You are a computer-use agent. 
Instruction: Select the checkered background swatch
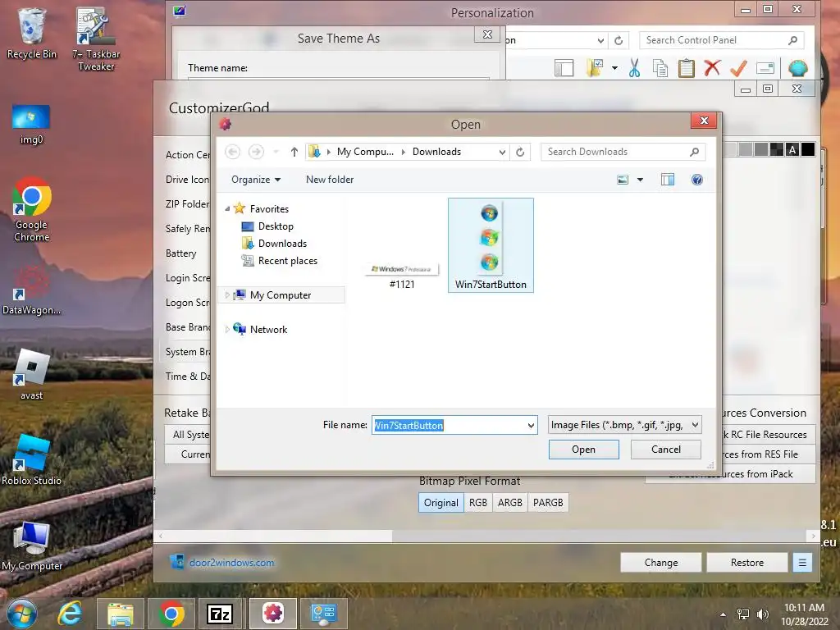(776, 149)
